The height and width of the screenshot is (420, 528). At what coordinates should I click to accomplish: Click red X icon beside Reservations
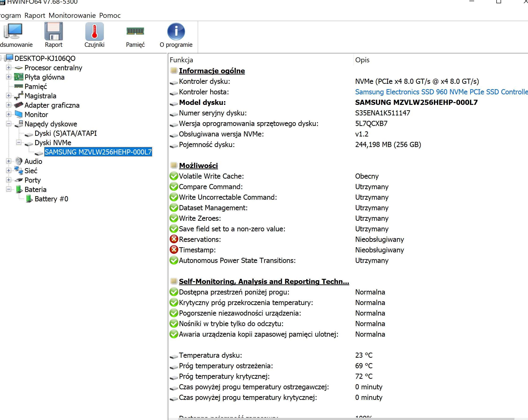click(174, 239)
